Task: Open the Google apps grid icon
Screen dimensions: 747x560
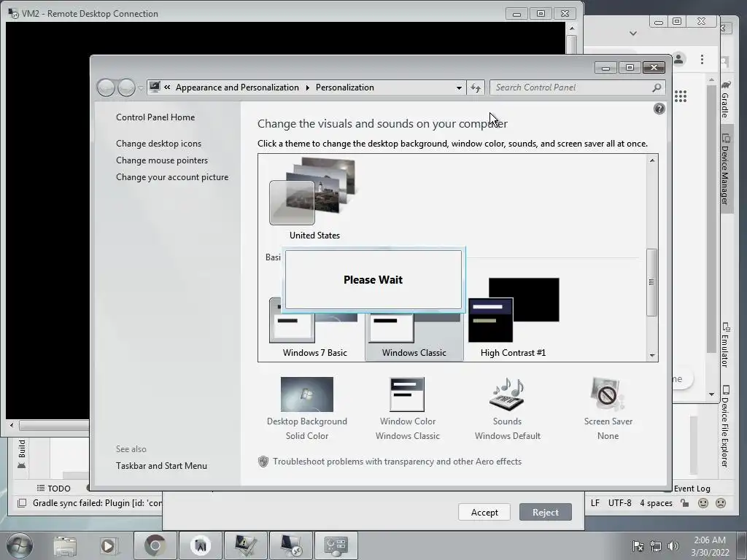Action: click(x=681, y=96)
